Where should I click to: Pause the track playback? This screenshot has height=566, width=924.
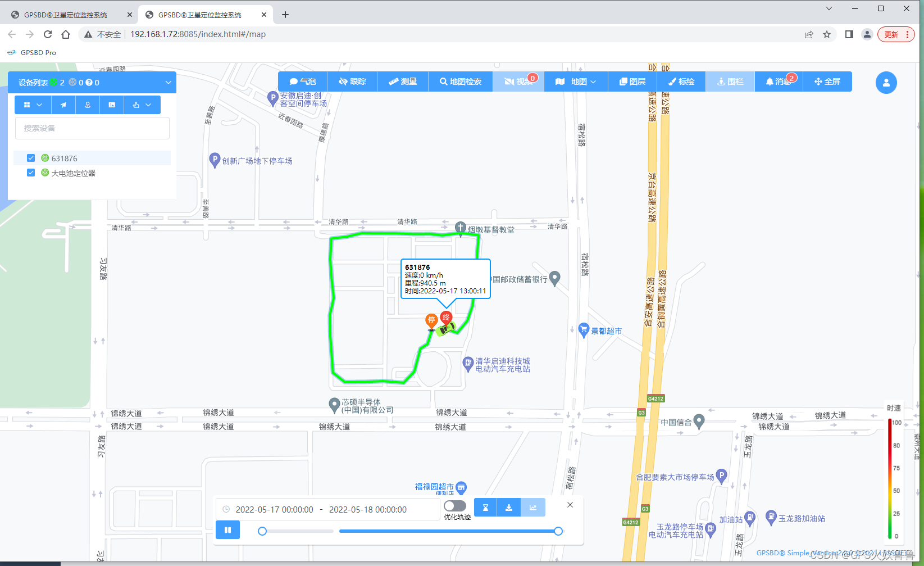227,530
